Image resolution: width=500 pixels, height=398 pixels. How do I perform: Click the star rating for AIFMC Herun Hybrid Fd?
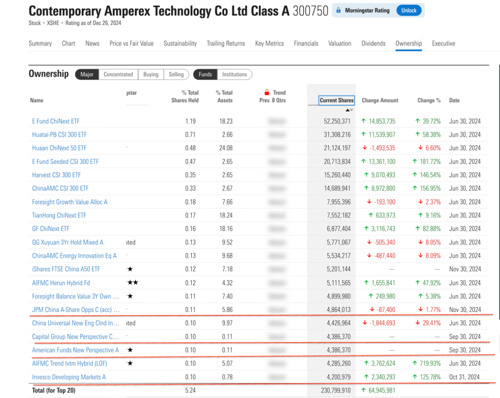pyautogui.click(x=133, y=283)
